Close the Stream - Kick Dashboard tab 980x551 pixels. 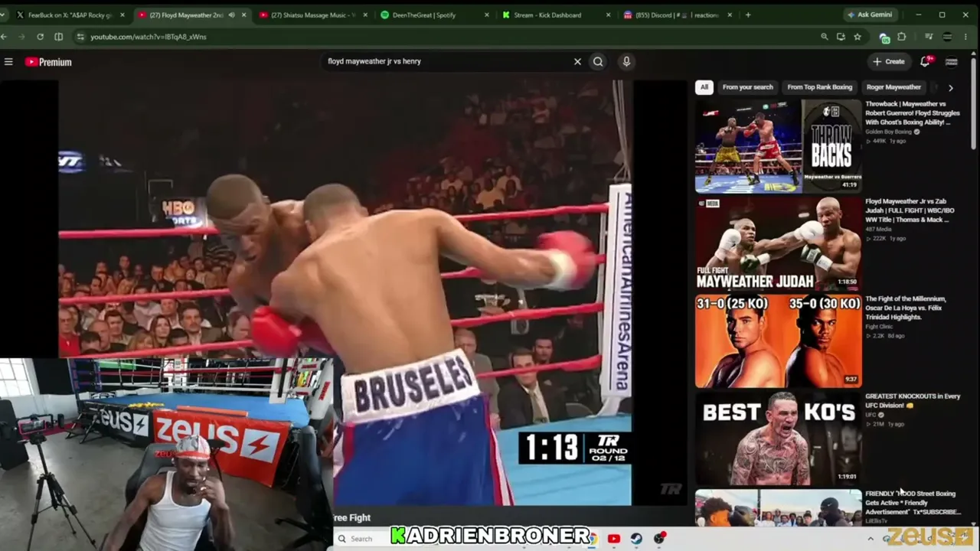pyautogui.click(x=609, y=15)
